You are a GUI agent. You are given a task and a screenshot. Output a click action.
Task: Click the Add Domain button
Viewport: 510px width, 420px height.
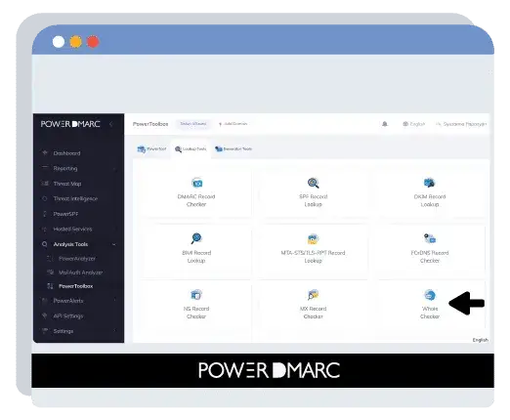tap(234, 124)
